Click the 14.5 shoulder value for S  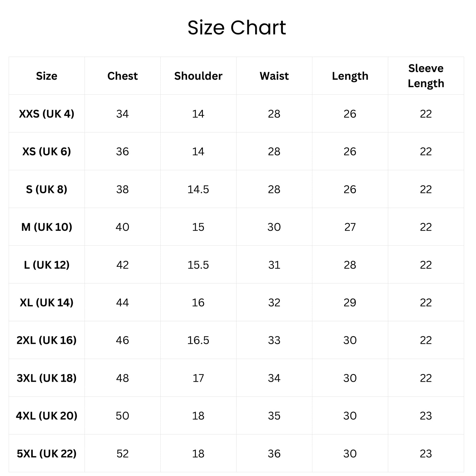pyautogui.click(x=198, y=190)
